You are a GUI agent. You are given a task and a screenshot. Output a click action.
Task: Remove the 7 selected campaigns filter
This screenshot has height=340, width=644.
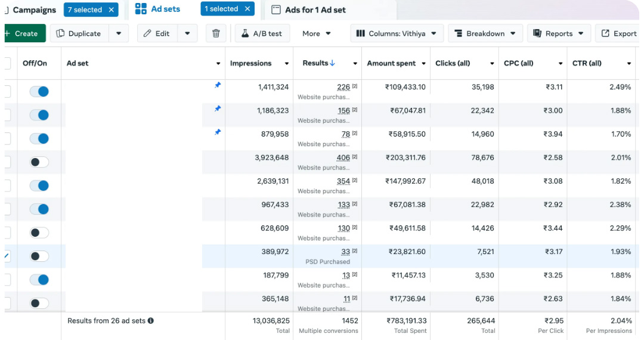pyautogui.click(x=111, y=10)
